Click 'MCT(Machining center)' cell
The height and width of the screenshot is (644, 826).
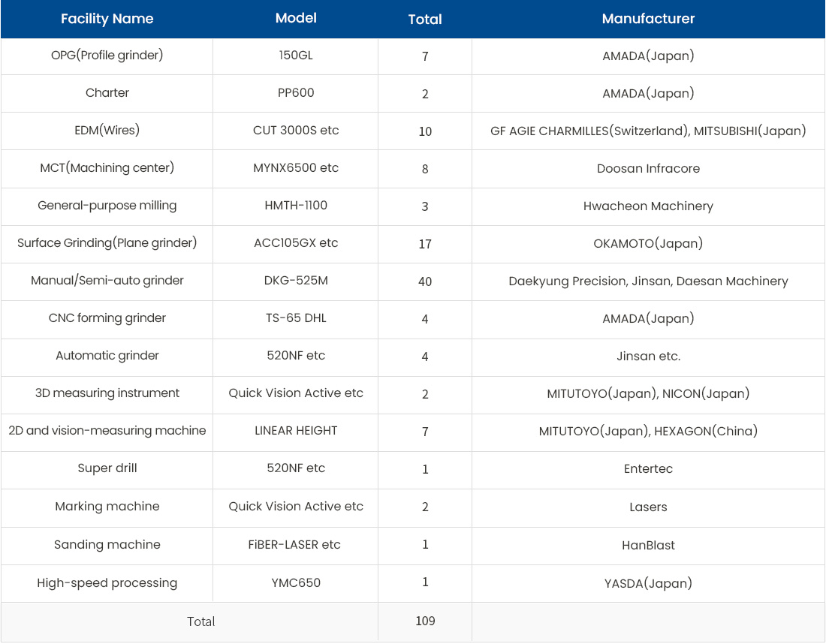[x=107, y=168]
